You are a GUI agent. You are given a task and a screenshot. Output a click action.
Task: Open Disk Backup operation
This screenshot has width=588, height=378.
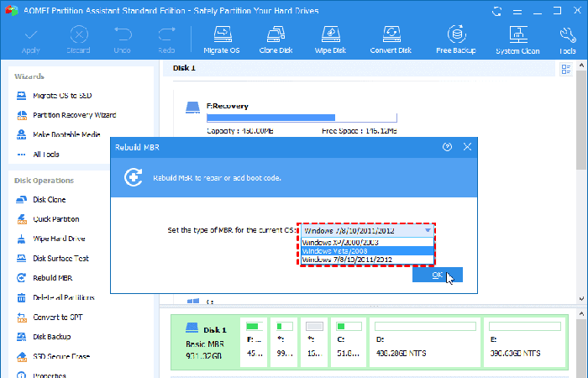(44, 337)
